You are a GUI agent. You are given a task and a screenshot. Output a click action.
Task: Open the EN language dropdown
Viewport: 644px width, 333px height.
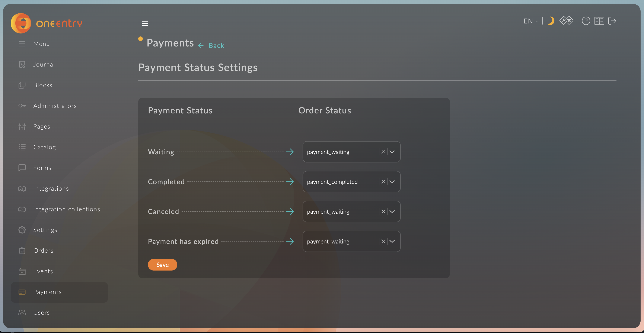point(531,21)
